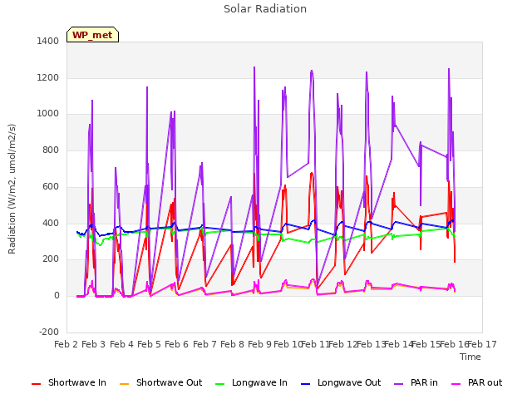Image resolution: width=532 pixels, height=399 pixels.
Task: Toggle PAR in legend entry
Action: point(416,383)
